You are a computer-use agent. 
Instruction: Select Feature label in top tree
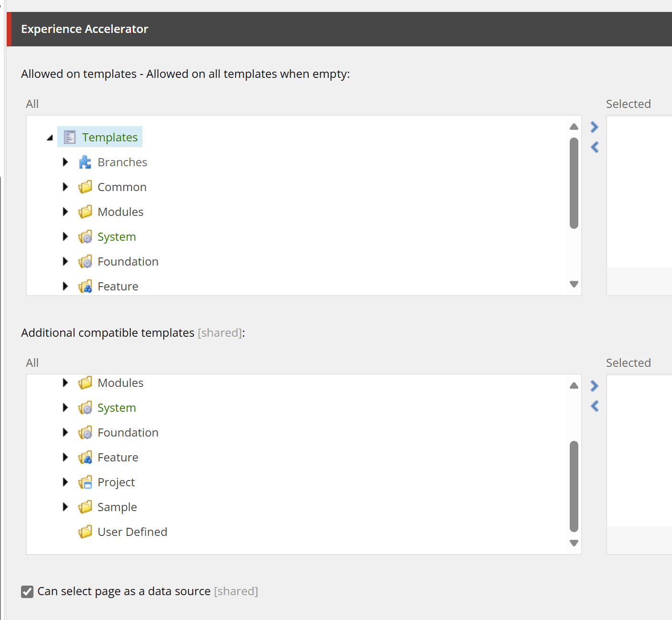coord(118,286)
